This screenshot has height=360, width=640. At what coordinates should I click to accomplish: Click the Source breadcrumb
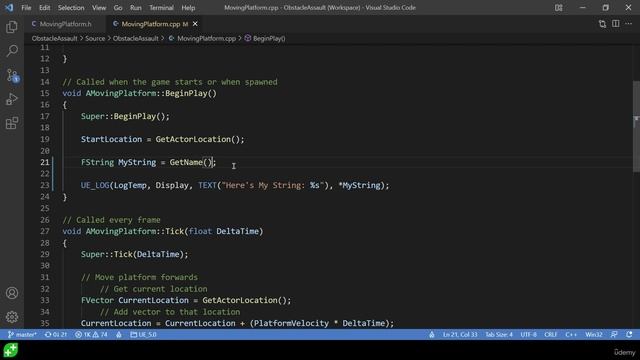(x=95, y=38)
